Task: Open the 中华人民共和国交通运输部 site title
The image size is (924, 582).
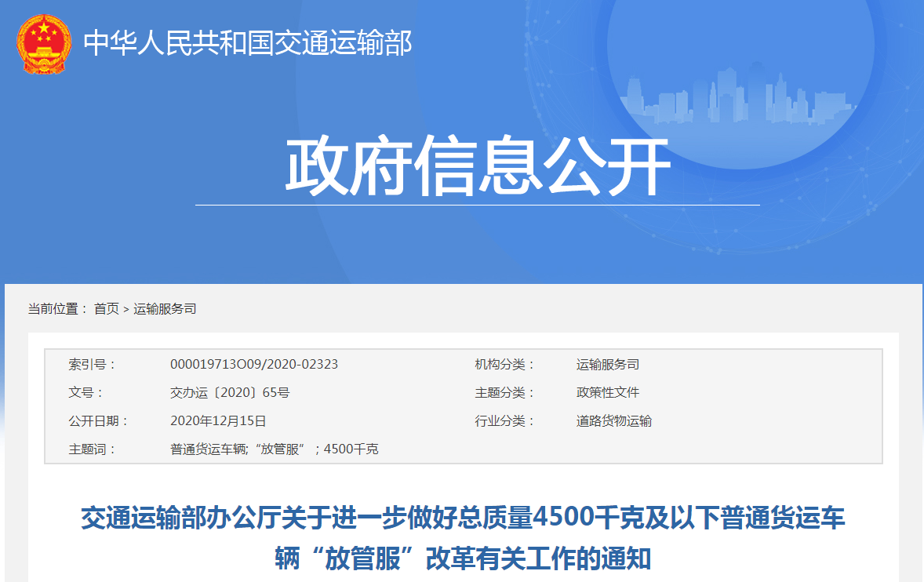Action: click(248, 44)
